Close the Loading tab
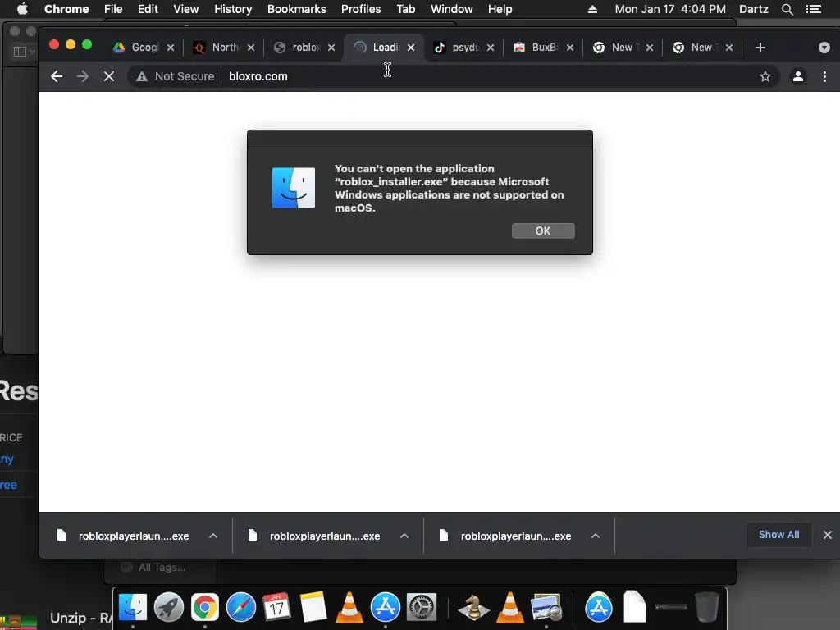The image size is (840, 630). [411, 48]
